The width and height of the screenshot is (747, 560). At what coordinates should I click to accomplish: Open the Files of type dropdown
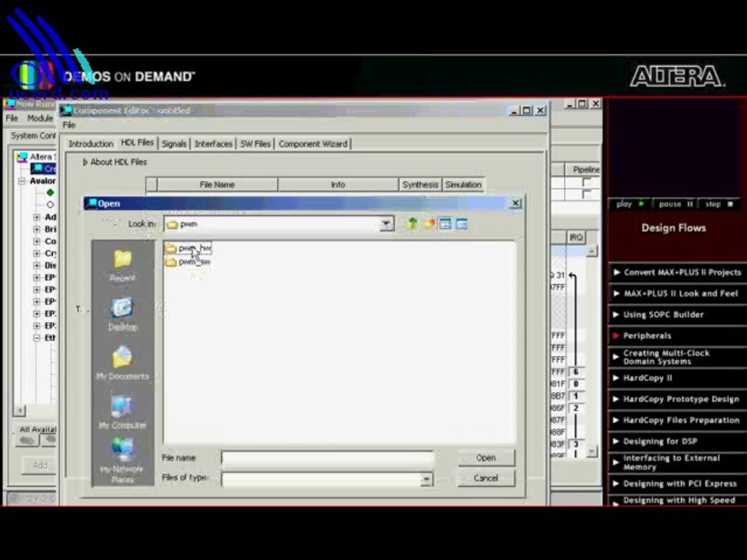tap(426, 478)
